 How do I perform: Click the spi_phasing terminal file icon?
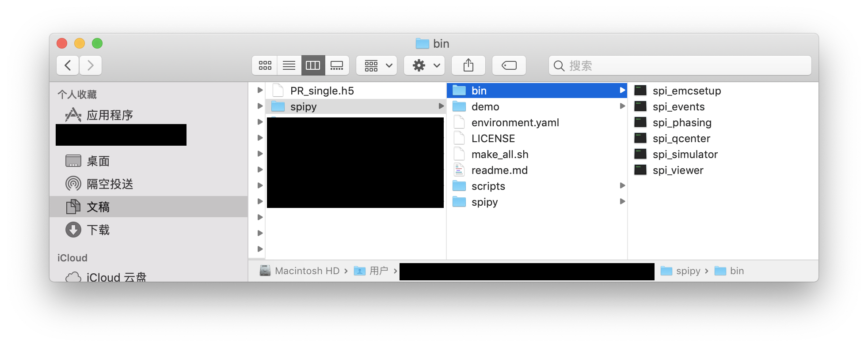(x=640, y=122)
